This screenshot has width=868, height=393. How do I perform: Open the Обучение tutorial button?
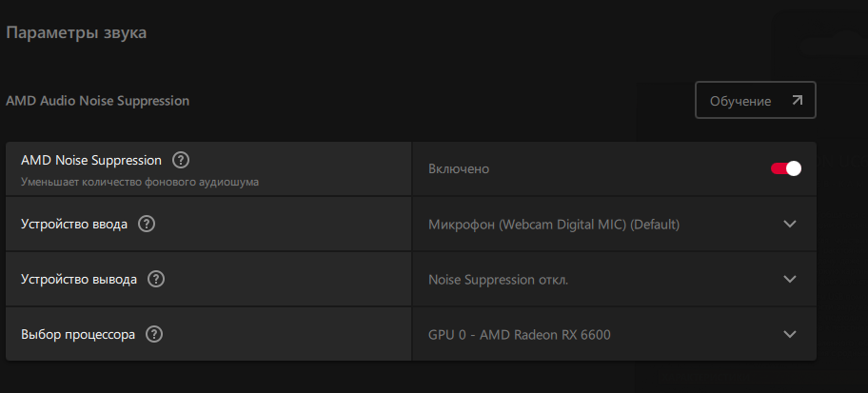pyautogui.click(x=756, y=100)
